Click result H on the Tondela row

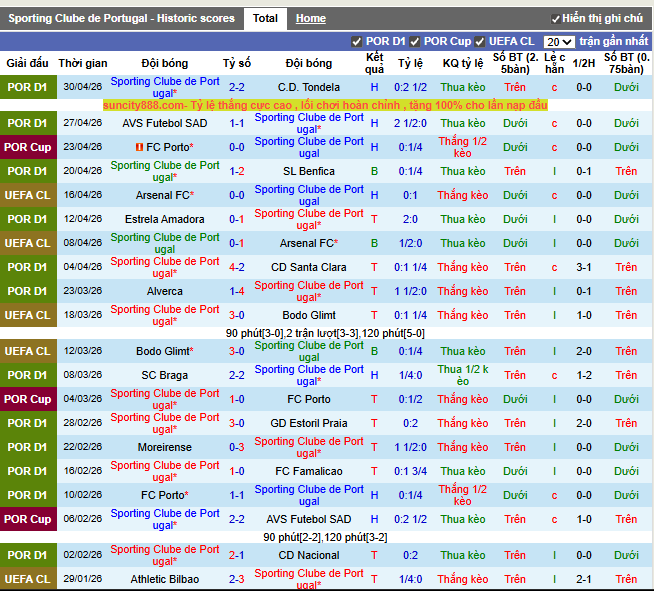374,88
